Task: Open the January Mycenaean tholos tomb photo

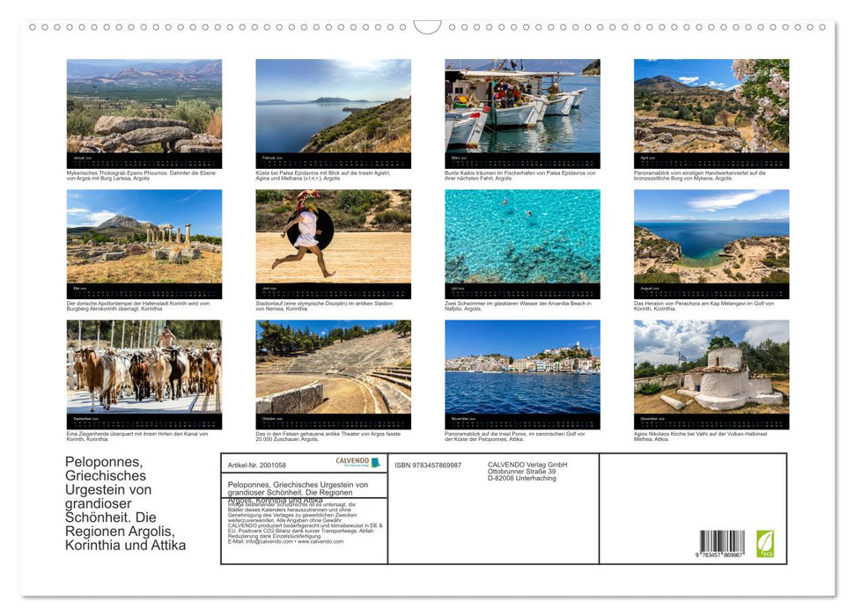Action: [x=144, y=107]
